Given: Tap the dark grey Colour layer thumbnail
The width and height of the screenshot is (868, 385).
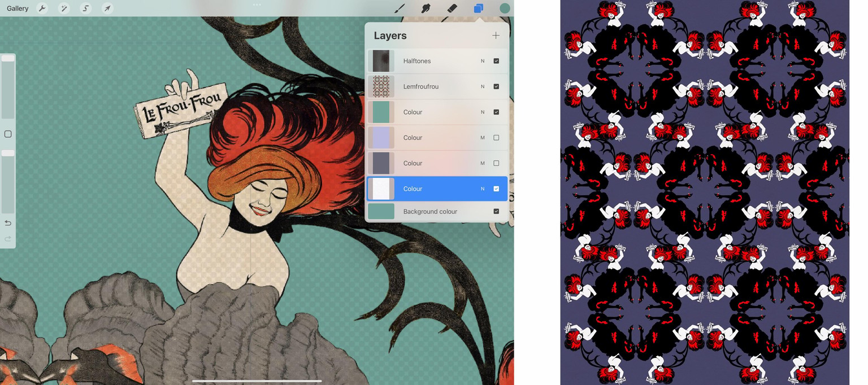Looking at the screenshot, I should [x=381, y=163].
